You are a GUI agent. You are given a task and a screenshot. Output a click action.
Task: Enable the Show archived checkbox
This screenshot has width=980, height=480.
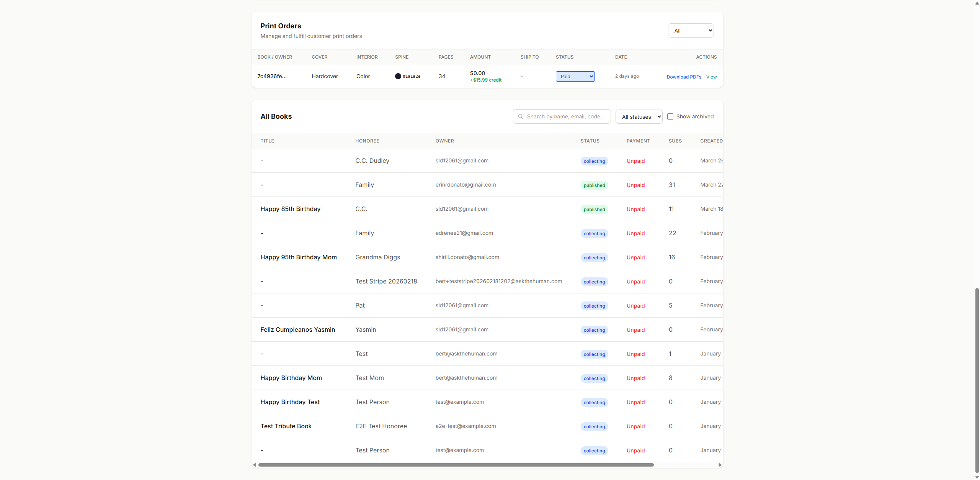tap(671, 116)
